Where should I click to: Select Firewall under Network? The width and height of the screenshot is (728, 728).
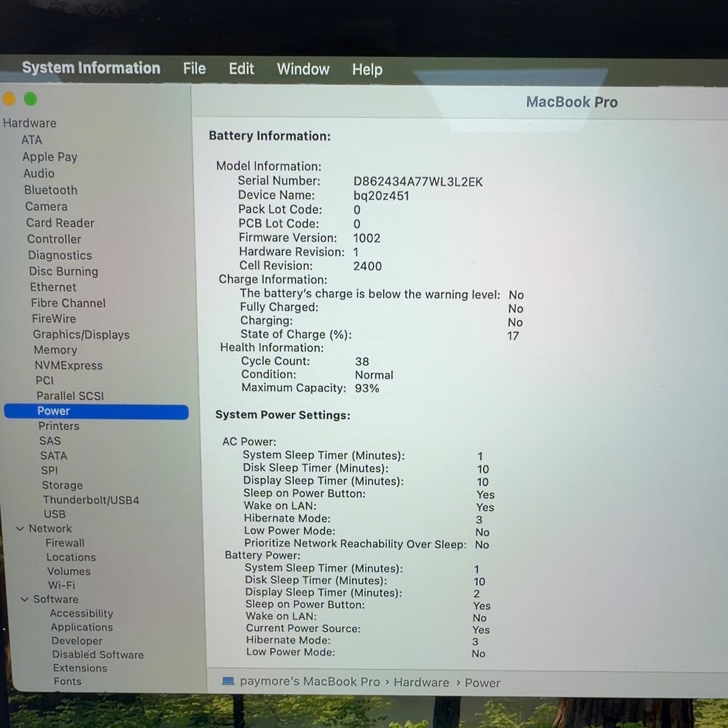[65, 543]
